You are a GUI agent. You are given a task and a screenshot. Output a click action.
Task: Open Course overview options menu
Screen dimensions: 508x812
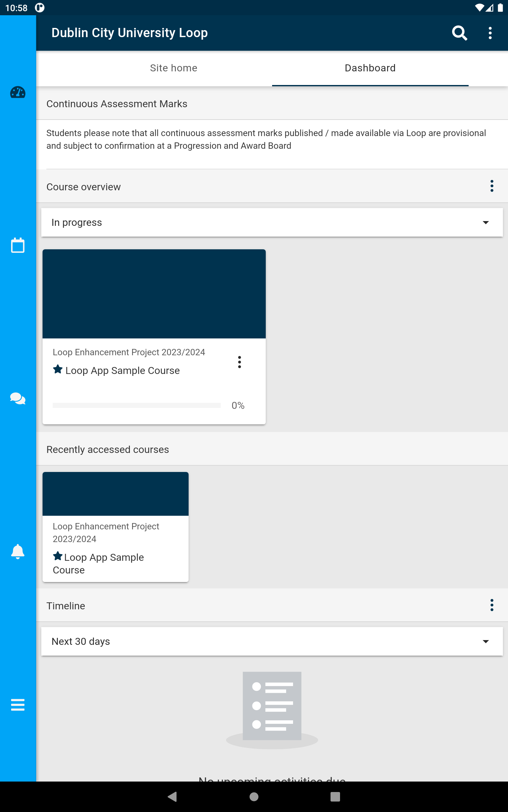(x=492, y=186)
